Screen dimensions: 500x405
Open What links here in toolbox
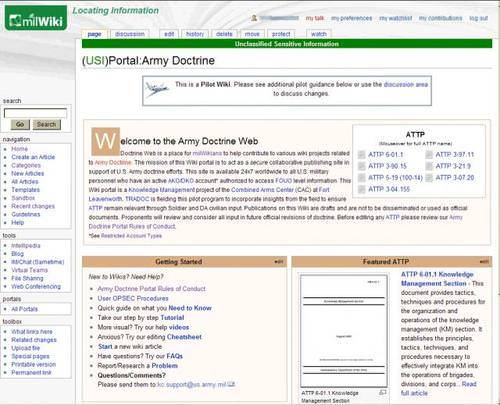(32, 332)
